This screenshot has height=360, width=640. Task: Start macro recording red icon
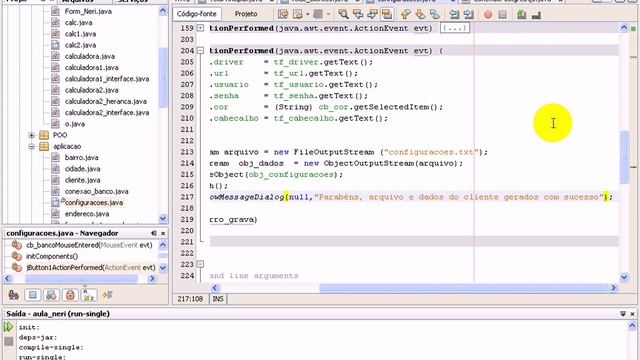pyautogui.click(x=488, y=14)
